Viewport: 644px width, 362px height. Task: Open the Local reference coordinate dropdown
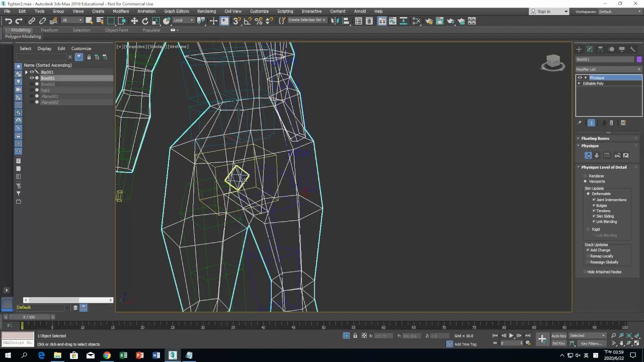[x=184, y=21]
